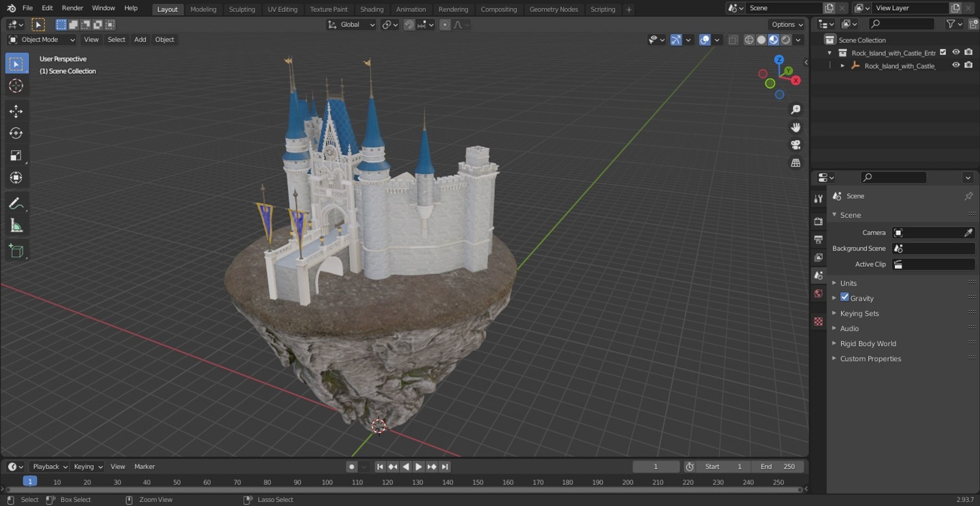The height and width of the screenshot is (506, 980).
Task: Click the zoom viewport magnifier icon
Action: click(795, 109)
